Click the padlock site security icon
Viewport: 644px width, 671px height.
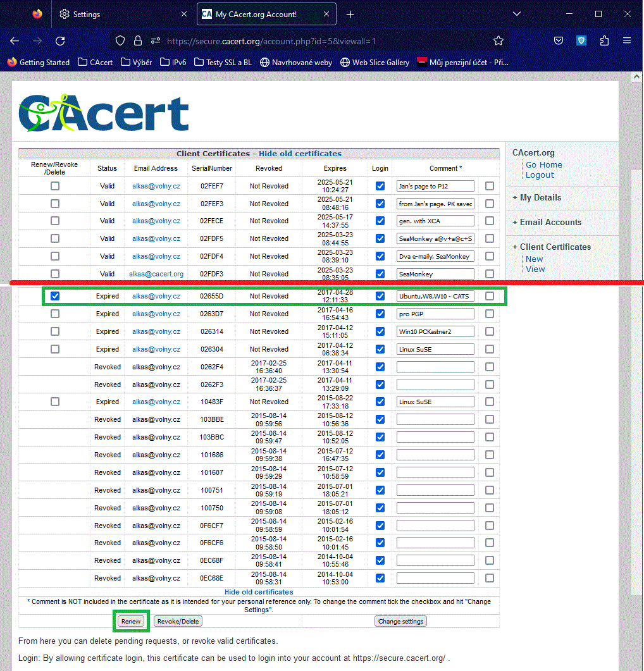(x=138, y=40)
